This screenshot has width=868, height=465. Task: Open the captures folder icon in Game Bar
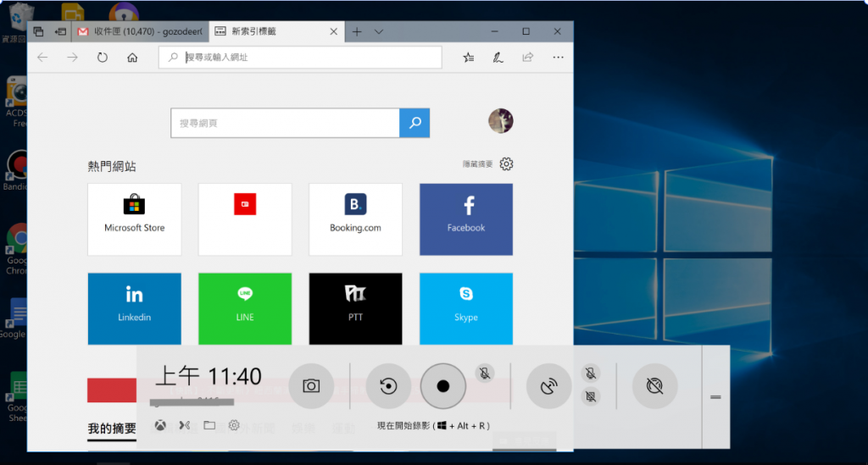209,425
